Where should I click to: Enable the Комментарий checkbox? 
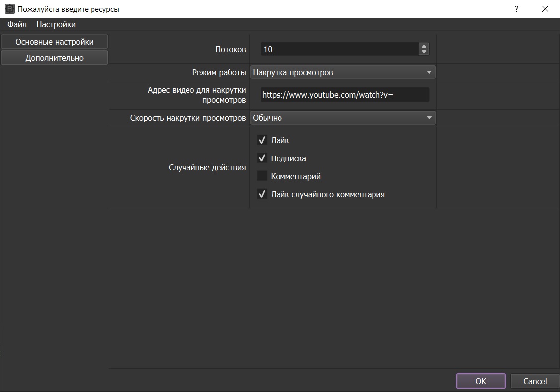click(262, 176)
